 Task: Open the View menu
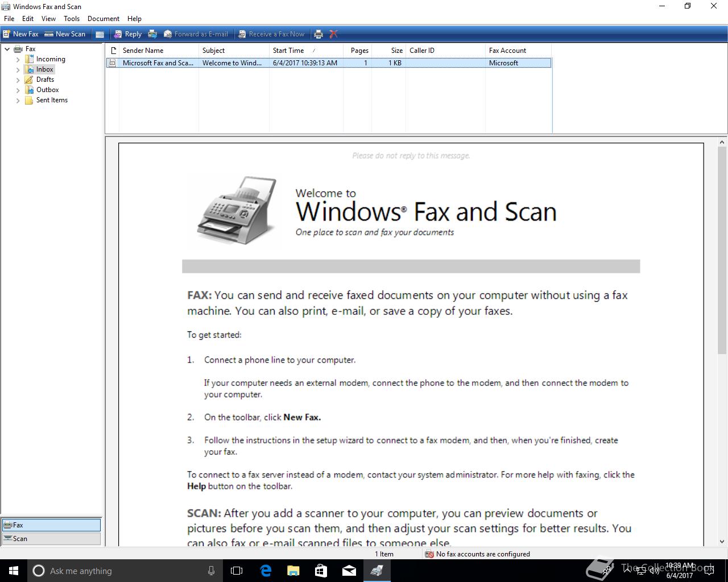(x=48, y=19)
